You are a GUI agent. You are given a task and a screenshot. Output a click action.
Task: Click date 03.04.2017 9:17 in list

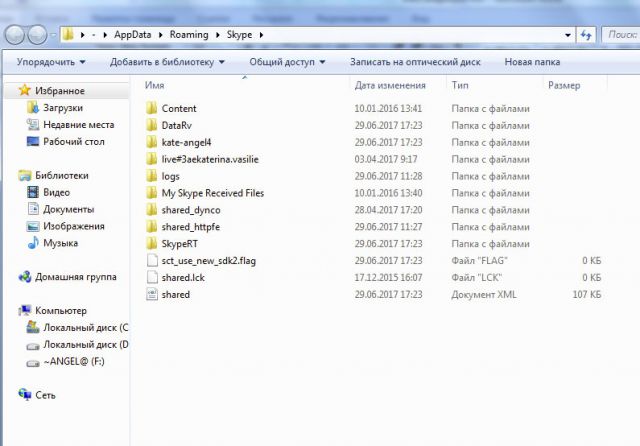click(386, 159)
